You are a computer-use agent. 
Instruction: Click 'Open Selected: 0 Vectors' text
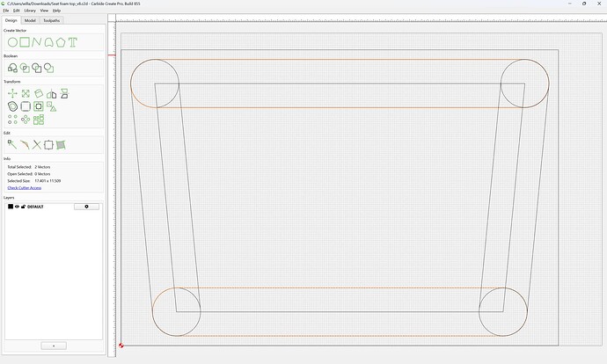click(29, 174)
